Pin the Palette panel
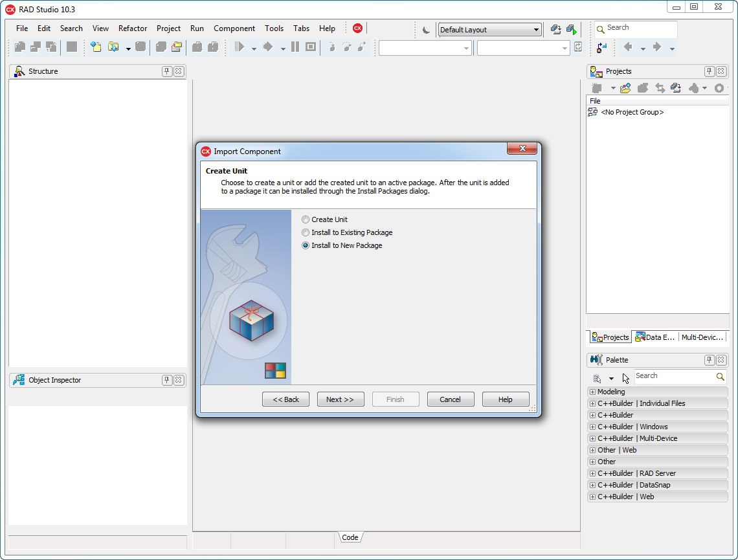 pos(710,360)
